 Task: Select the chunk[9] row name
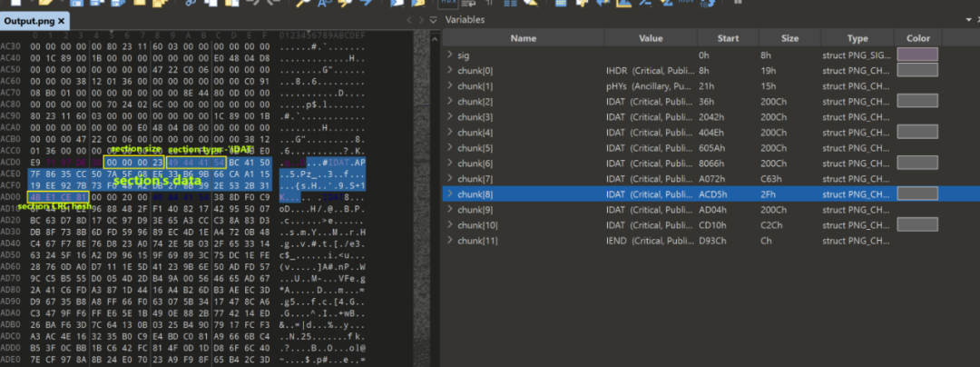[x=475, y=210]
